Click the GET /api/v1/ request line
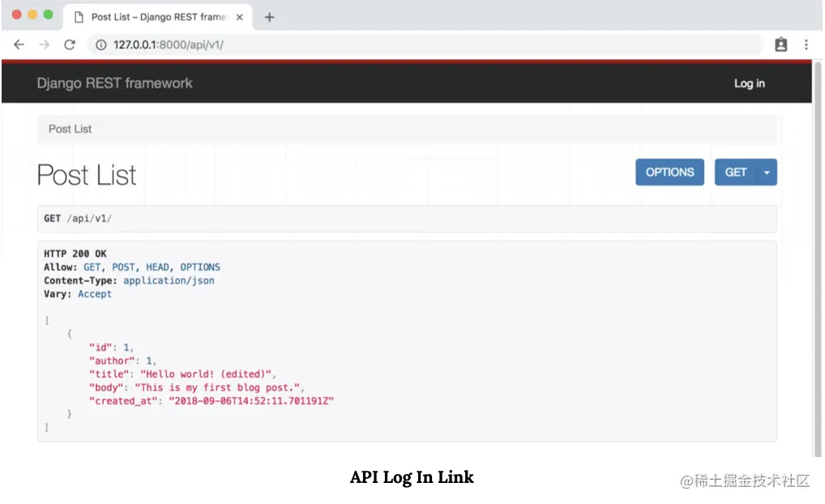 coord(78,218)
